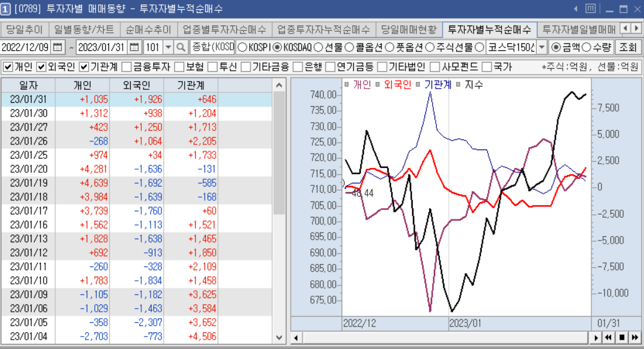Viewport: 644px width, 349px height.
Task: Enable the 은행 checkbox
Action: (298, 66)
